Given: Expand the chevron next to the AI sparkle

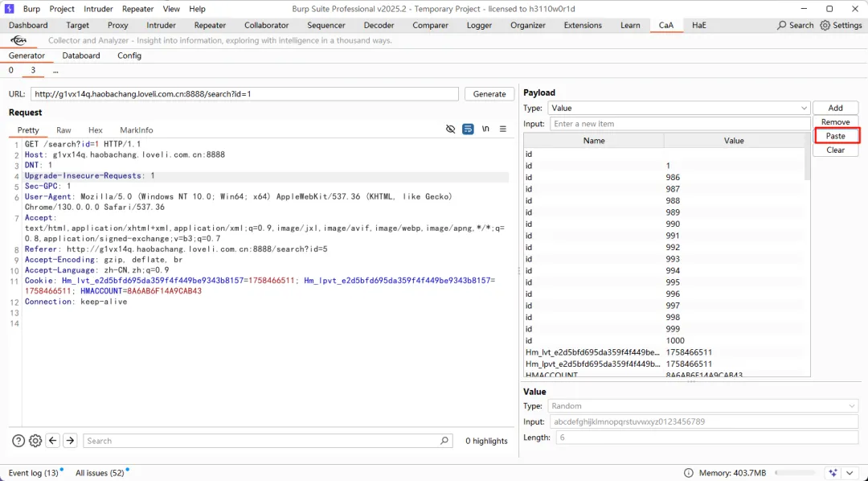Looking at the screenshot, I should (x=850, y=473).
